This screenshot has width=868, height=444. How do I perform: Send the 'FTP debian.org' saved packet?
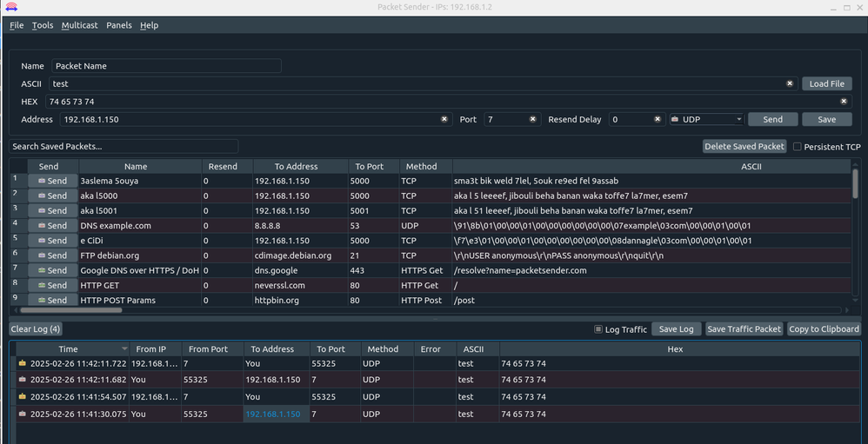point(53,255)
